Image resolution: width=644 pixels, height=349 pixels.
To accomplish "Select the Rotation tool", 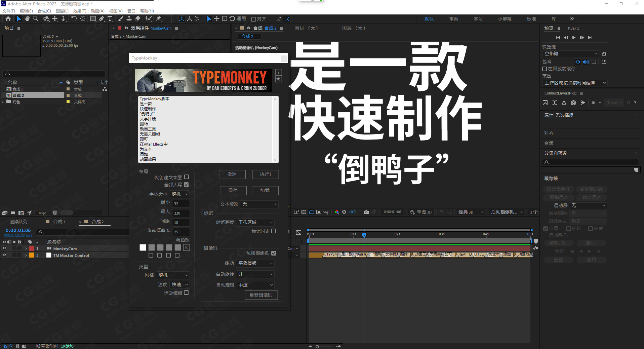I will [x=74, y=19].
